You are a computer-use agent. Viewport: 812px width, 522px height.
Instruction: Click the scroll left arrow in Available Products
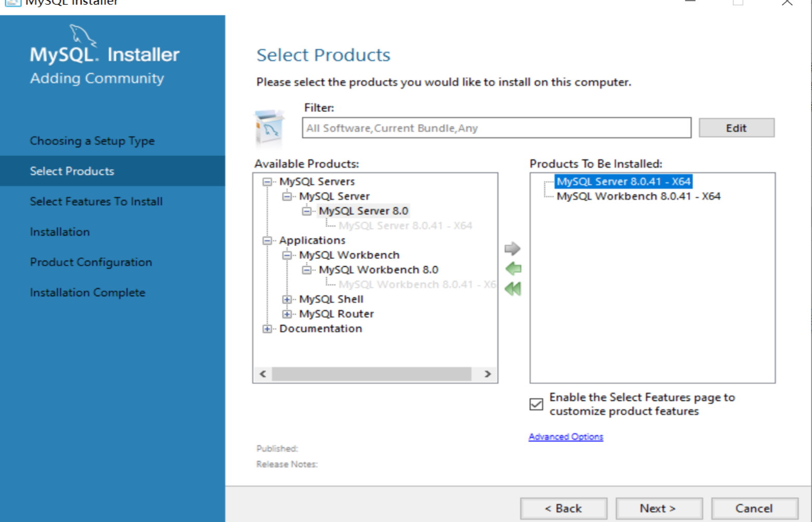pyautogui.click(x=263, y=374)
